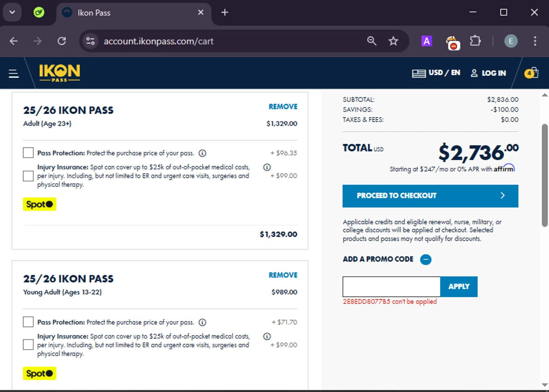Info icon for Adult Injury Insurance

[267, 167]
